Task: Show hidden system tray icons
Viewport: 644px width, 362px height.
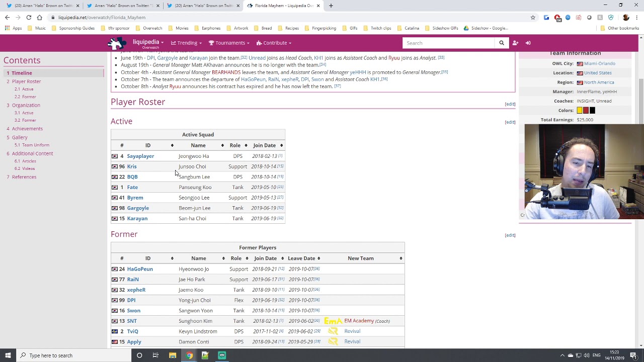Action: (x=562, y=355)
